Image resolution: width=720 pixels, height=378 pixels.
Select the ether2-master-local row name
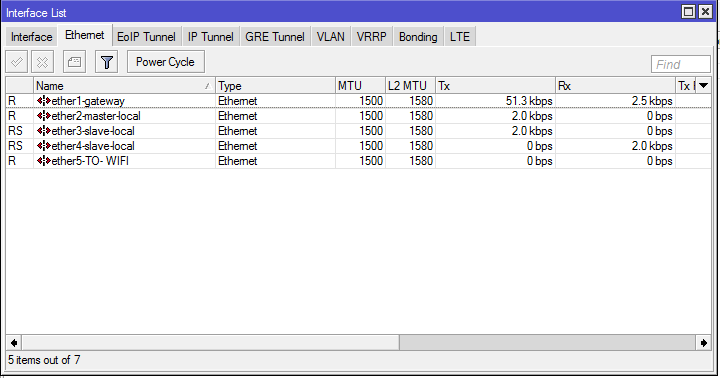[96, 116]
